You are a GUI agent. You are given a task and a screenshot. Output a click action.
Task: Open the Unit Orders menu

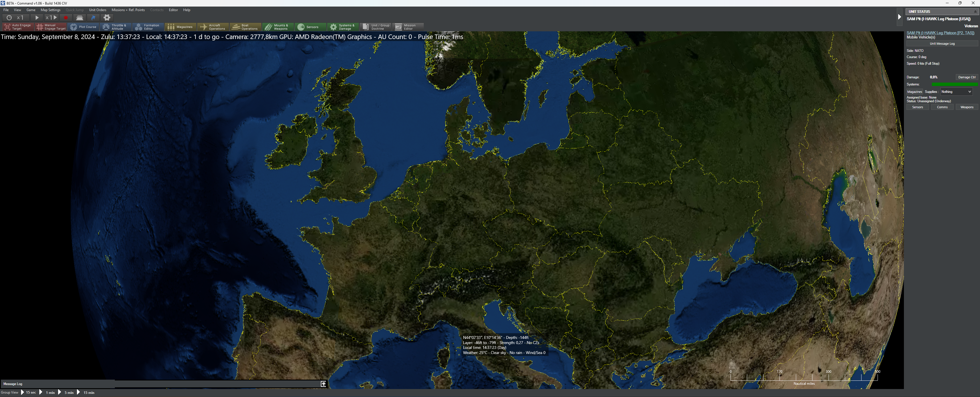click(97, 10)
